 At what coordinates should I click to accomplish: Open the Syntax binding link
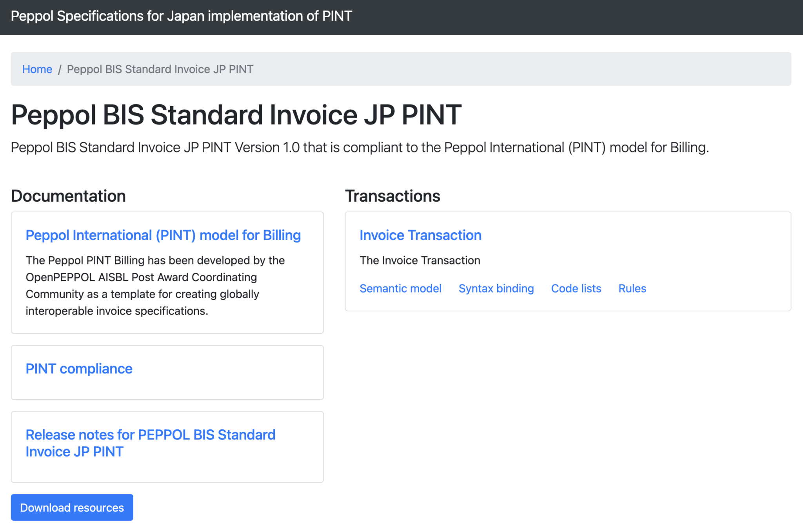click(x=496, y=288)
